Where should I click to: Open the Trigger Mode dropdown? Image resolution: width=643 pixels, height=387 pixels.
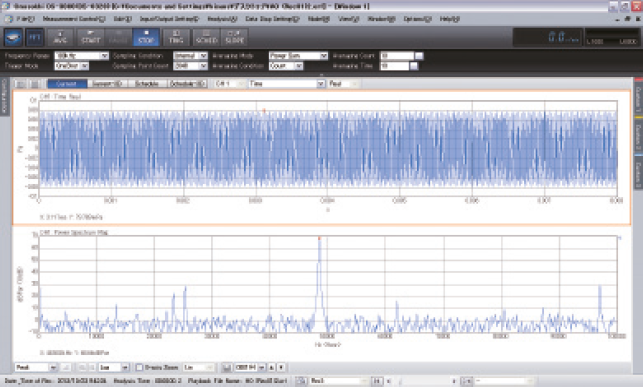pyautogui.click(x=71, y=66)
